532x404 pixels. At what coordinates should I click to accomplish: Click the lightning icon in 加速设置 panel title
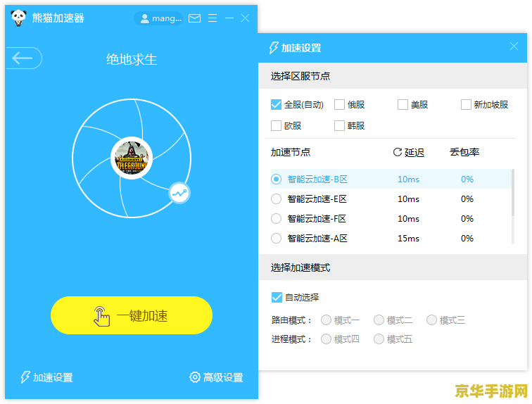pyautogui.click(x=274, y=48)
